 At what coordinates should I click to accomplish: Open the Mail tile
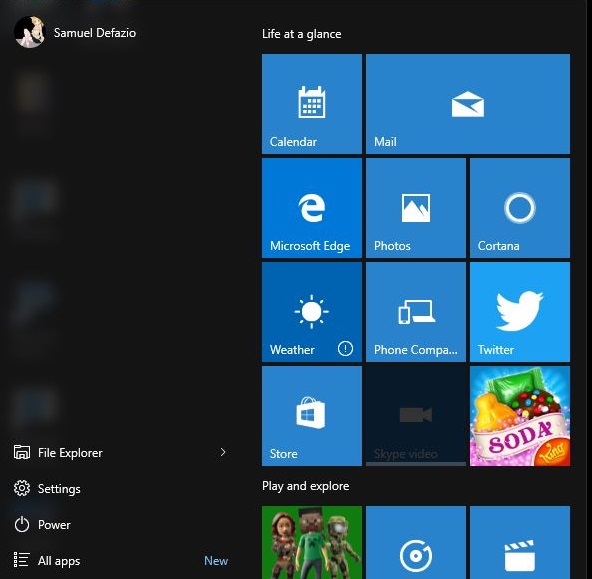click(468, 104)
